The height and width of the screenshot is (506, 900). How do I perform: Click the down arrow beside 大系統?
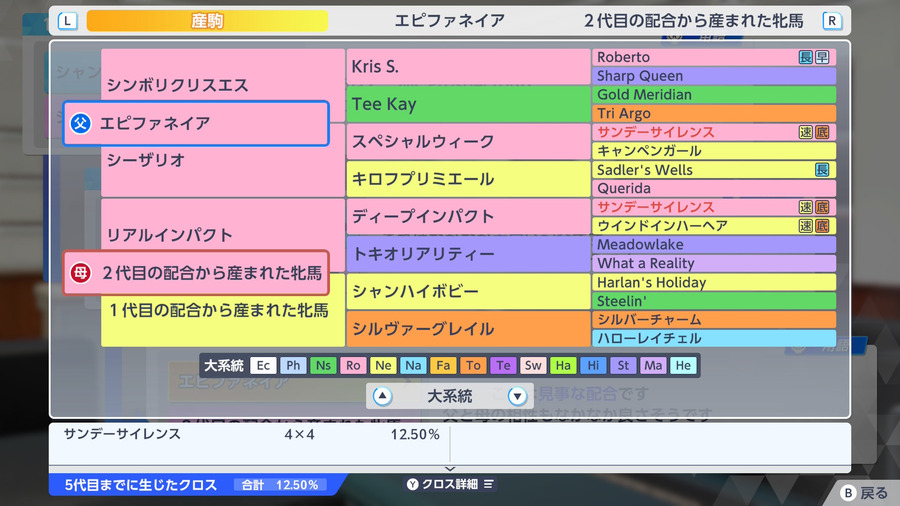click(x=517, y=396)
